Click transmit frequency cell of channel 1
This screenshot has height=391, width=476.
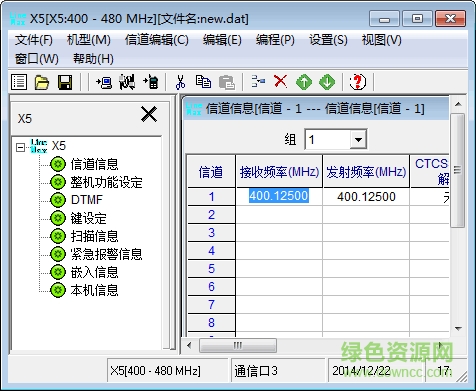pyautogui.click(x=366, y=196)
